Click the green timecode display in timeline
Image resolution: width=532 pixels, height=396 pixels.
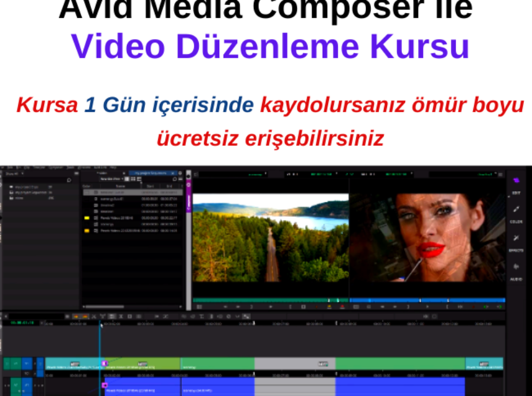pos(22,323)
